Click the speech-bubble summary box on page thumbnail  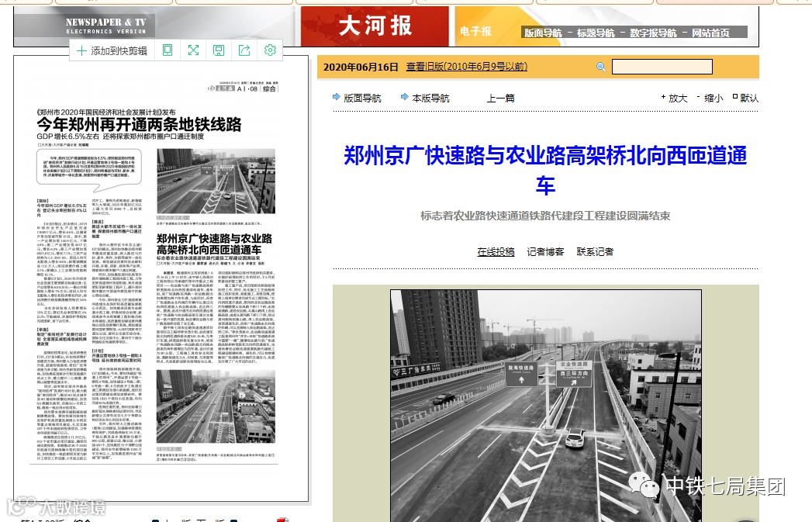click(89, 169)
